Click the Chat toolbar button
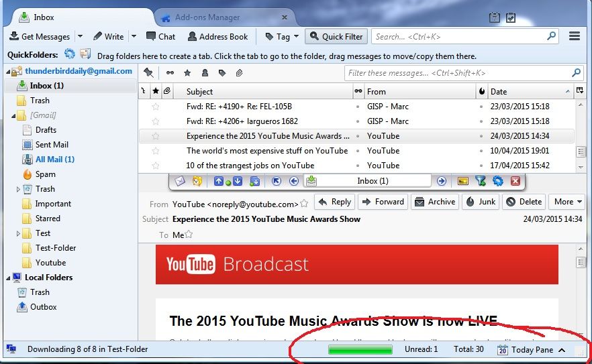Screen dimensions: 592x364 point(161,37)
